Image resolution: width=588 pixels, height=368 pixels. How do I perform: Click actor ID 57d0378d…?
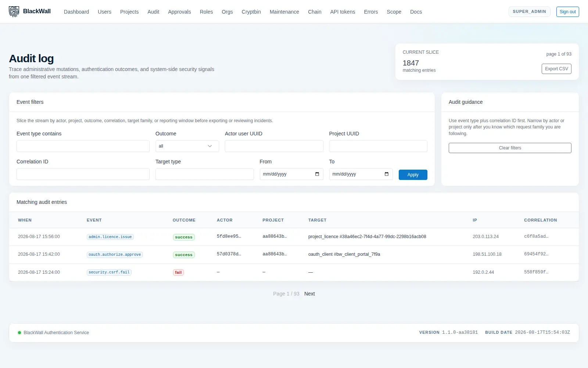pyautogui.click(x=229, y=254)
